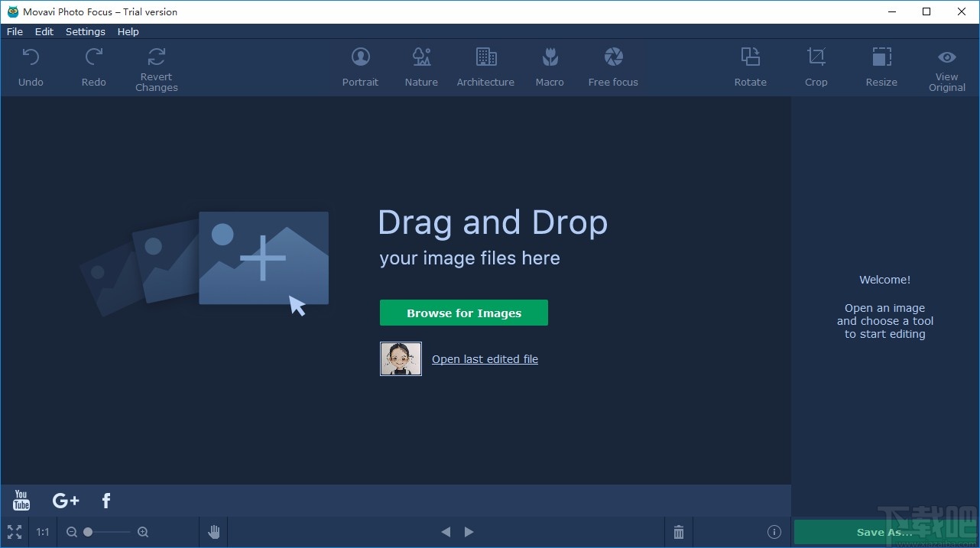The width and height of the screenshot is (980, 548).
Task: Open the Free focus tool
Action: [x=613, y=66]
